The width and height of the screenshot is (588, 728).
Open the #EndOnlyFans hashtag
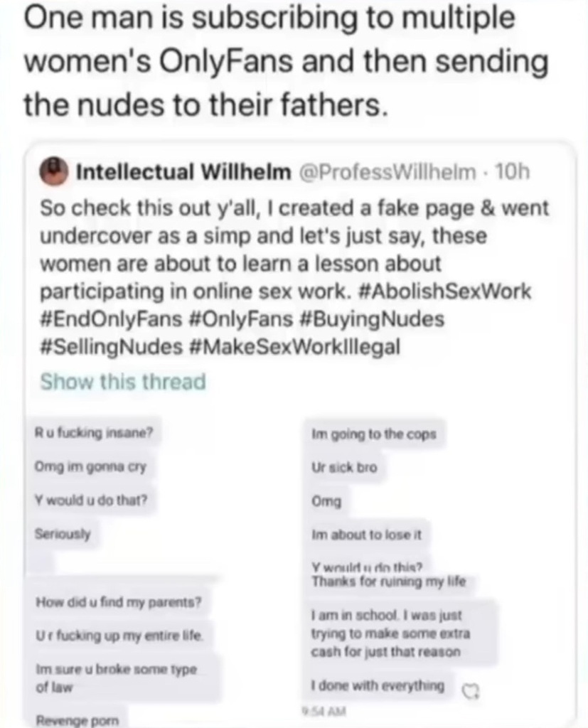(112, 319)
